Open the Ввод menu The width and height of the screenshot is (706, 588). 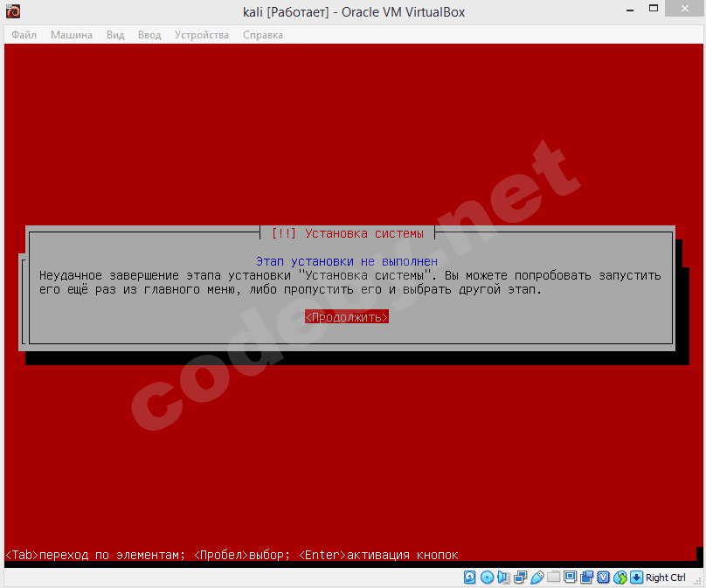149,35
